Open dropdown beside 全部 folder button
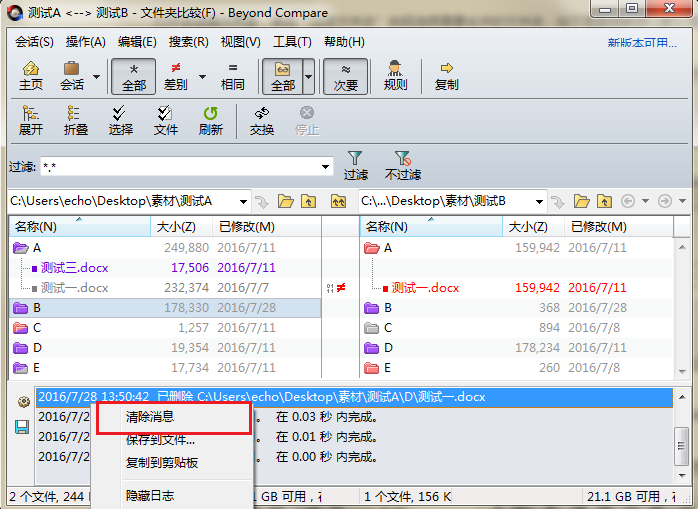 [308, 77]
